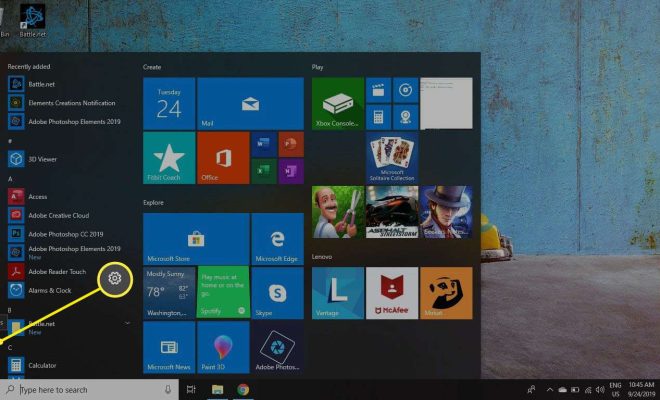Screen dimensions: 660x400
Task: Open the green Spotify tile
Action: pos(223,293)
